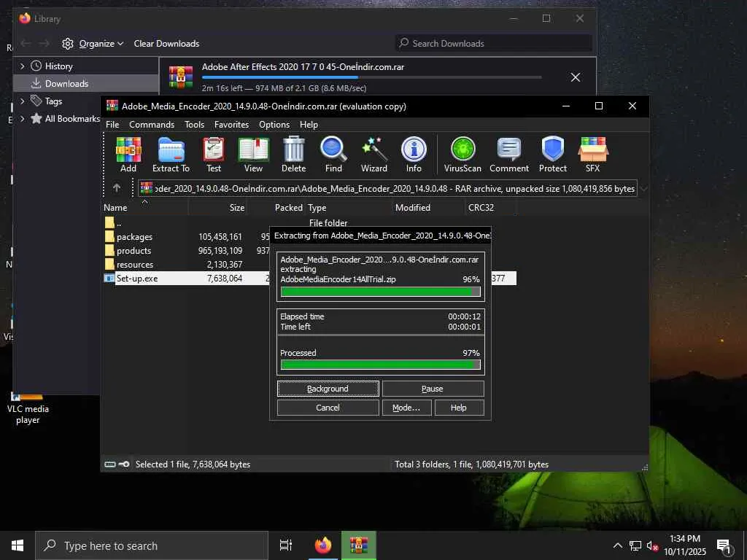Show archive Info via toolbar icon
Image resolution: width=747 pixels, height=560 pixels.
[x=414, y=155]
